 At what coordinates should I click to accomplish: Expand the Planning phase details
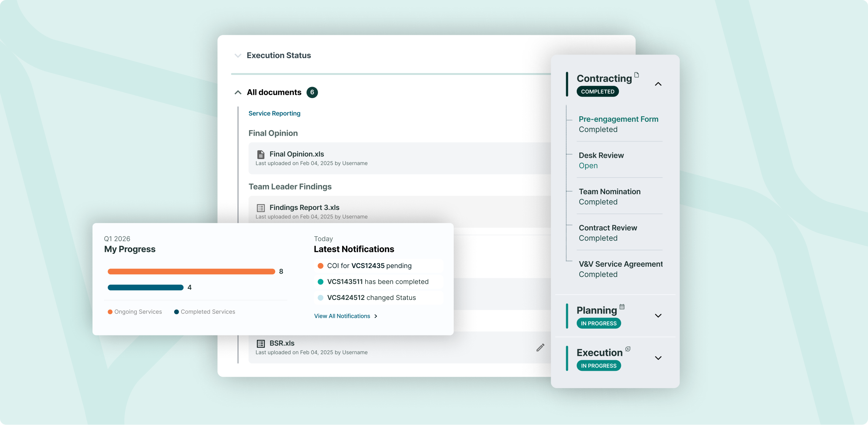pos(658,316)
